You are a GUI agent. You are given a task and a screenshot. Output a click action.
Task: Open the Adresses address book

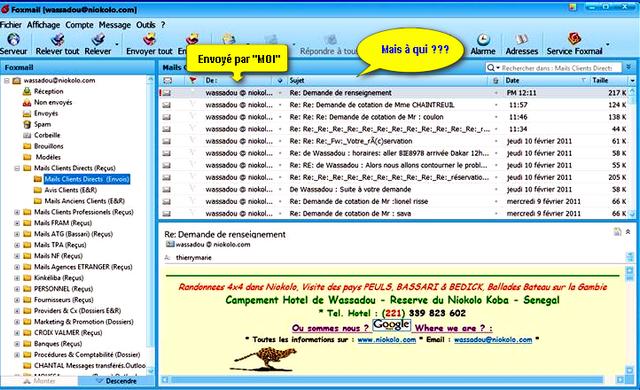point(522,40)
